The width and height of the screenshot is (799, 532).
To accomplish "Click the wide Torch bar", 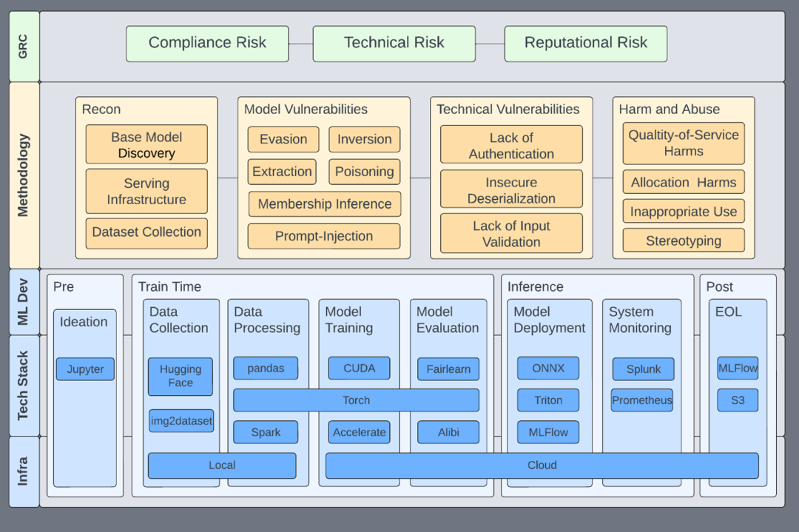I will [x=356, y=400].
